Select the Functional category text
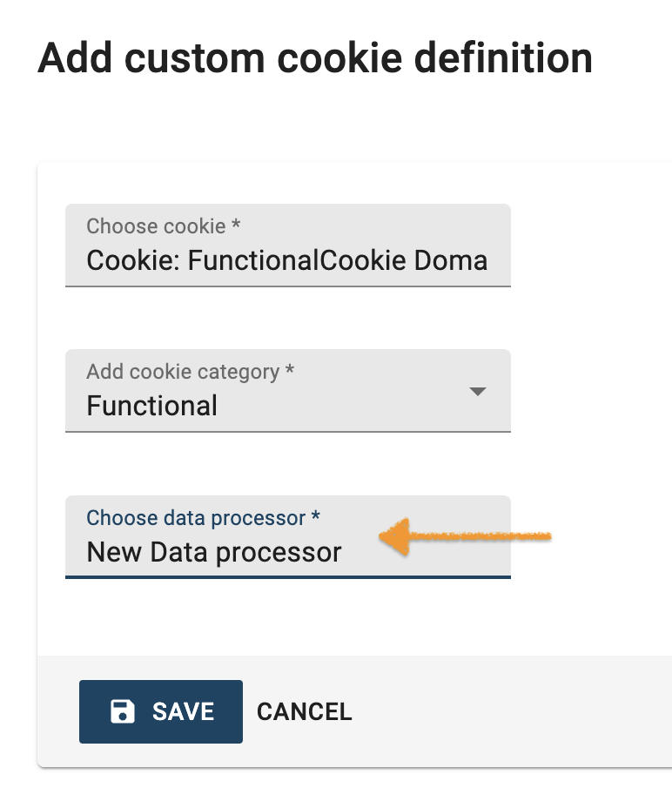 [x=152, y=406]
